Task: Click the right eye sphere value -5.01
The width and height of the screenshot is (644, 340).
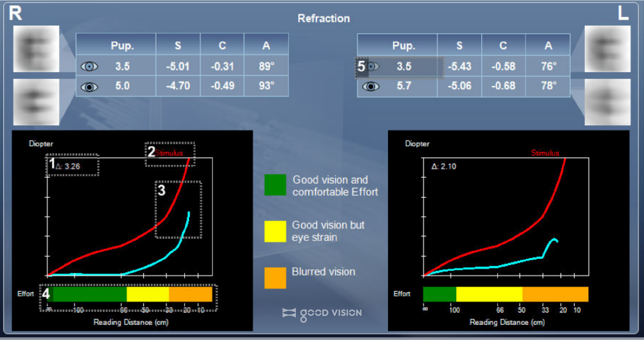Action: tap(178, 66)
